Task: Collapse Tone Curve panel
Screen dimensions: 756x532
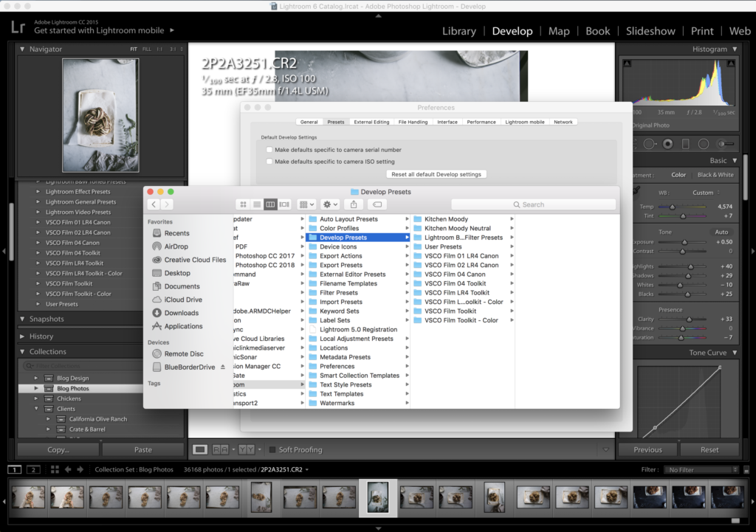Action: pos(735,353)
